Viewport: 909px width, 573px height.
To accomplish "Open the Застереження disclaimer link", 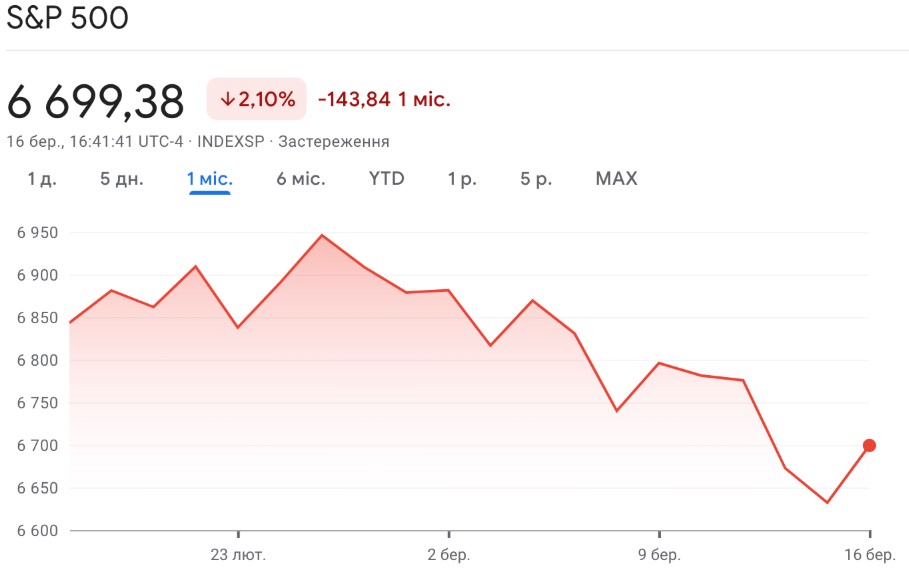I will pos(334,142).
